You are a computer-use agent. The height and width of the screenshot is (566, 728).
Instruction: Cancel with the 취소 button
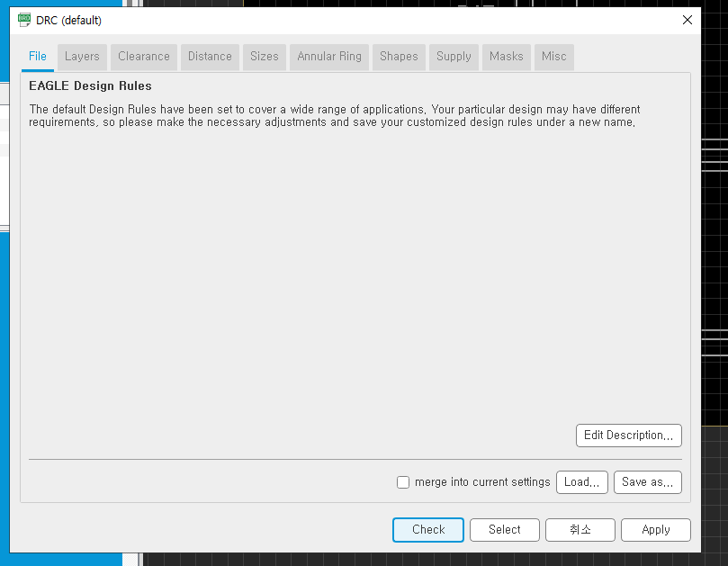point(580,530)
